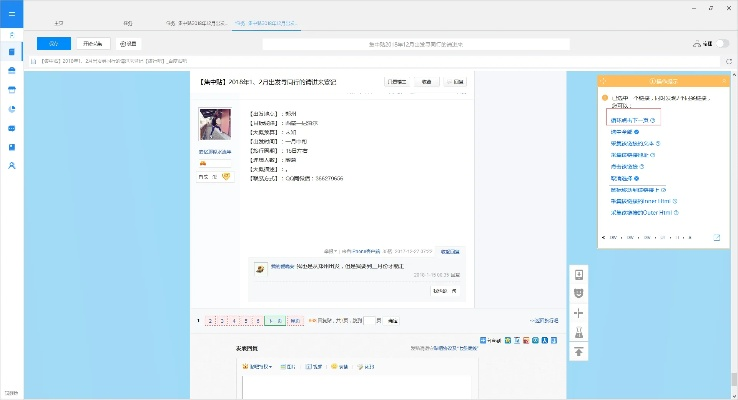Click the phone download icon in floating toolbar
738x400 pixels.
579,275
